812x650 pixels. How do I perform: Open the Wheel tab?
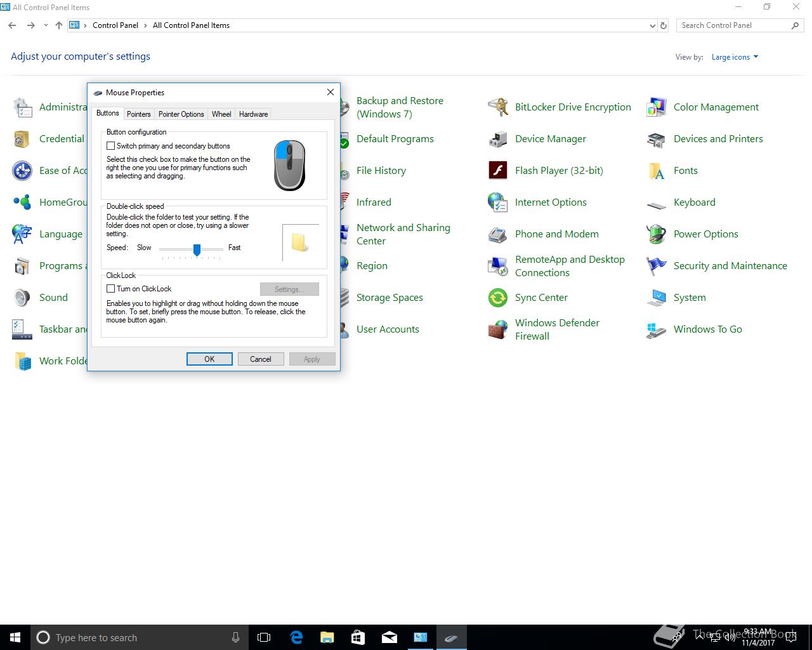pos(221,114)
